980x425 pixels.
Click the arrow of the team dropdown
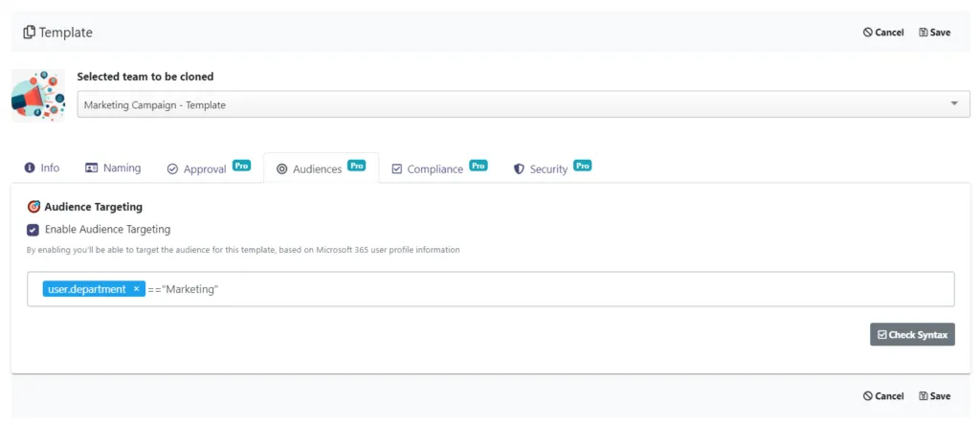pos(954,103)
